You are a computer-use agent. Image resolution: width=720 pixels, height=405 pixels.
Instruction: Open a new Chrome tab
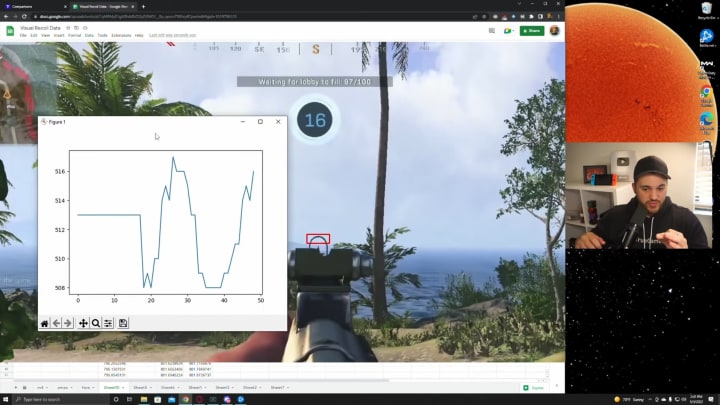(x=143, y=6)
